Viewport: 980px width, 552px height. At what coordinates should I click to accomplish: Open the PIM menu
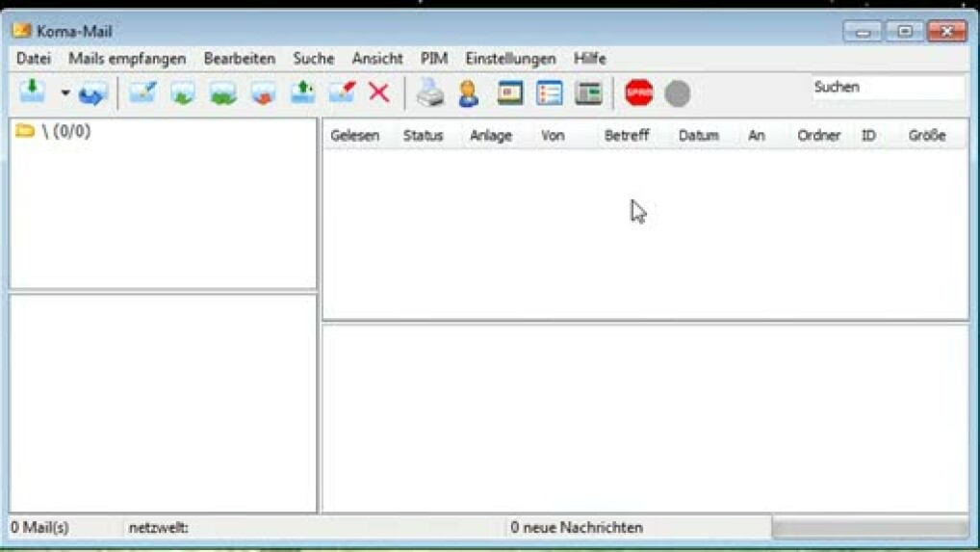click(x=434, y=59)
